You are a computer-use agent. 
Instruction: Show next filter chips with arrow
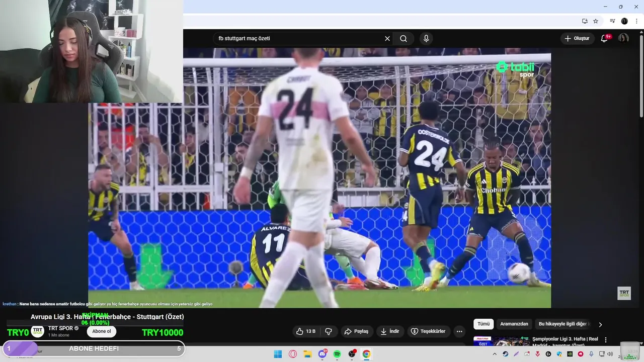pyautogui.click(x=600, y=325)
